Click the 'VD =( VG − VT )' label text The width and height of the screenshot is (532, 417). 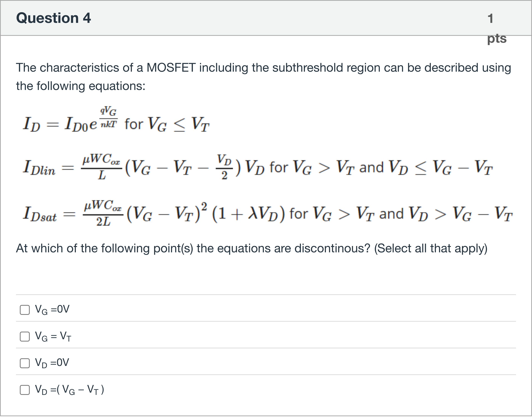pos(70,390)
